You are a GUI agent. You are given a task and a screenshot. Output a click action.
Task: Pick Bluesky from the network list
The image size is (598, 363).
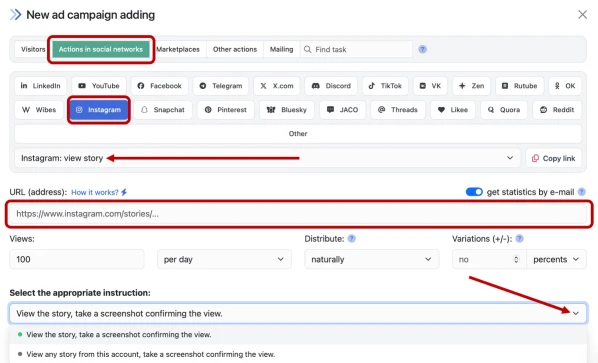pos(287,110)
